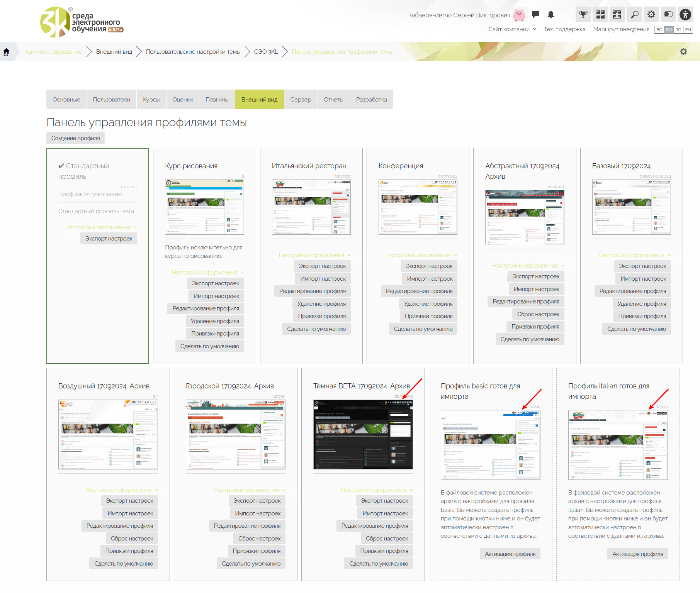Switch interface language to EN
Screen dimensions: 700x593
tap(688, 30)
